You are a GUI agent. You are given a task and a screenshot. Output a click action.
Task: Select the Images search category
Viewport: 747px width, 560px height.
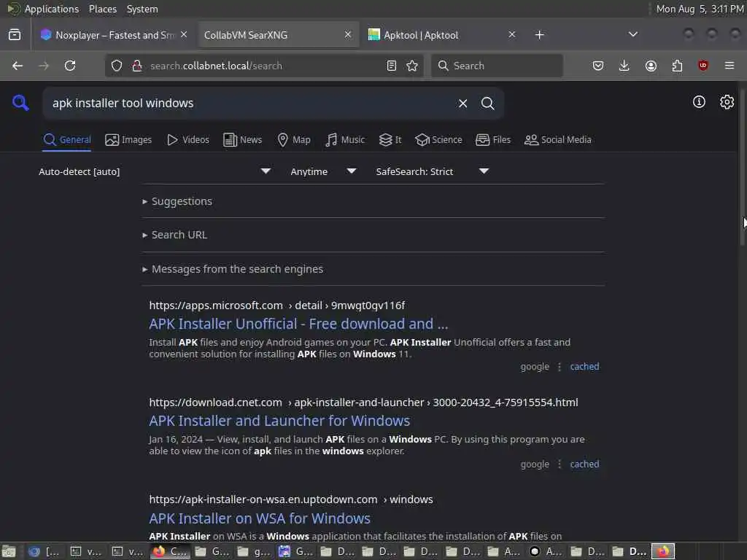128,139
